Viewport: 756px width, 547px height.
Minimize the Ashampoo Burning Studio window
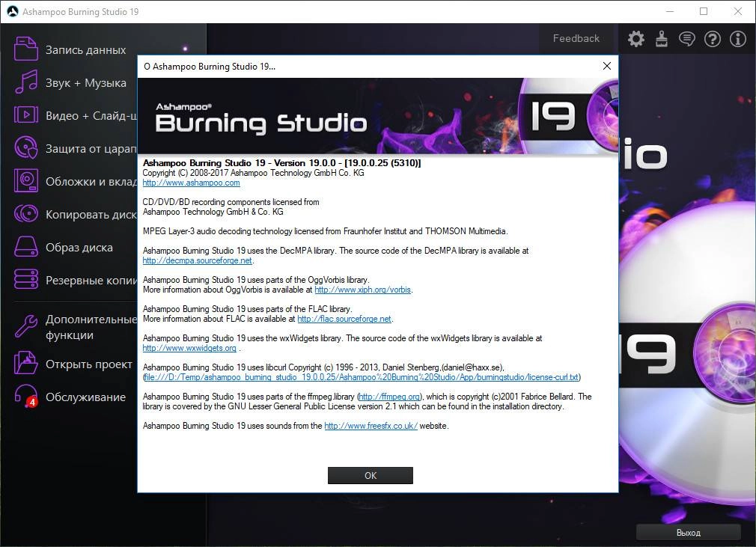pyautogui.click(x=670, y=11)
